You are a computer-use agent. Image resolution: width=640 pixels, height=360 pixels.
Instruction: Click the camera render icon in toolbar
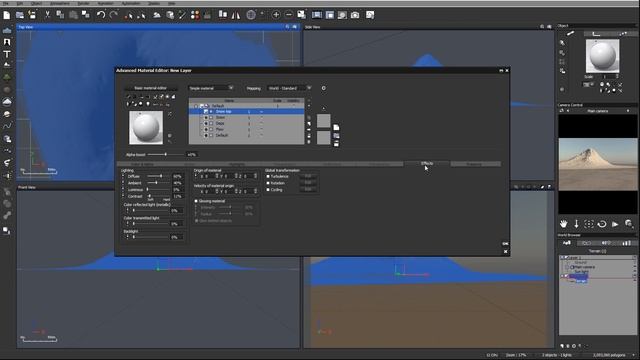click(355, 15)
